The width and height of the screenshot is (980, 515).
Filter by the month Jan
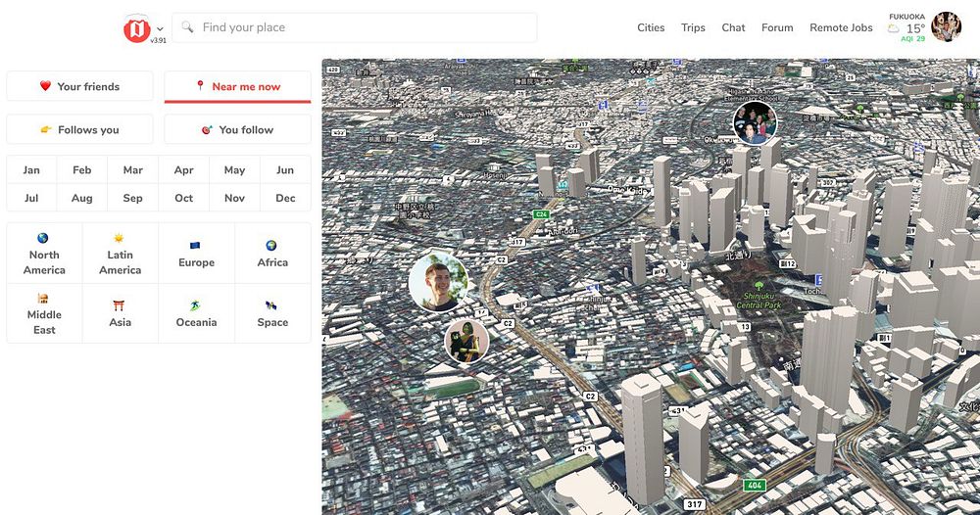tap(31, 169)
